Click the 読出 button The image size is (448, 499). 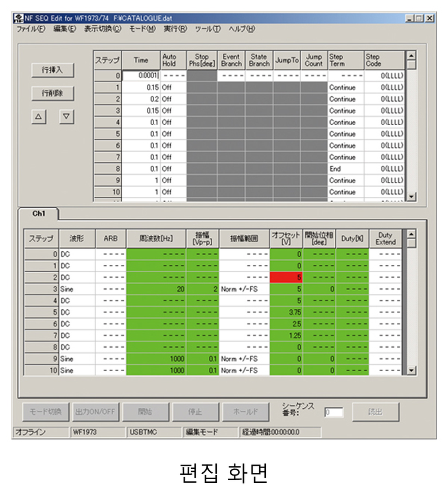tap(376, 412)
